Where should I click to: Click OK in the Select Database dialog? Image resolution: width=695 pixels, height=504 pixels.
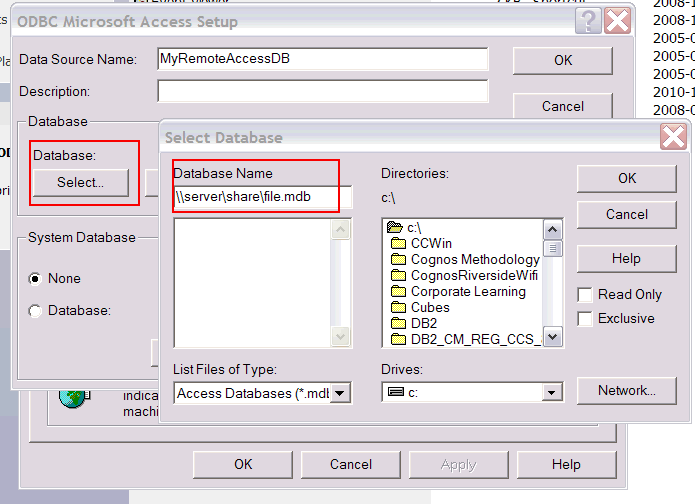[x=627, y=179]
